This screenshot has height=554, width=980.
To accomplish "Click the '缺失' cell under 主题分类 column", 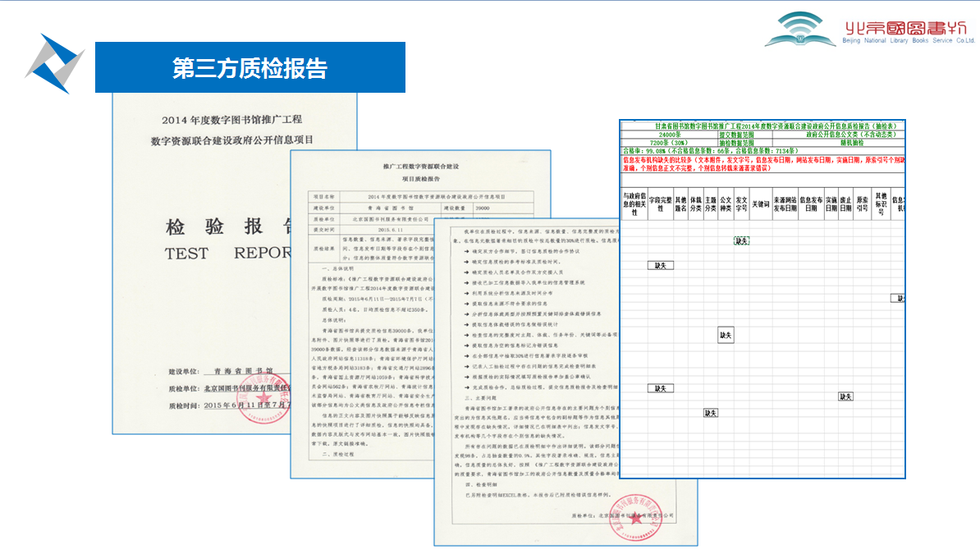I will tap(711, 413).
